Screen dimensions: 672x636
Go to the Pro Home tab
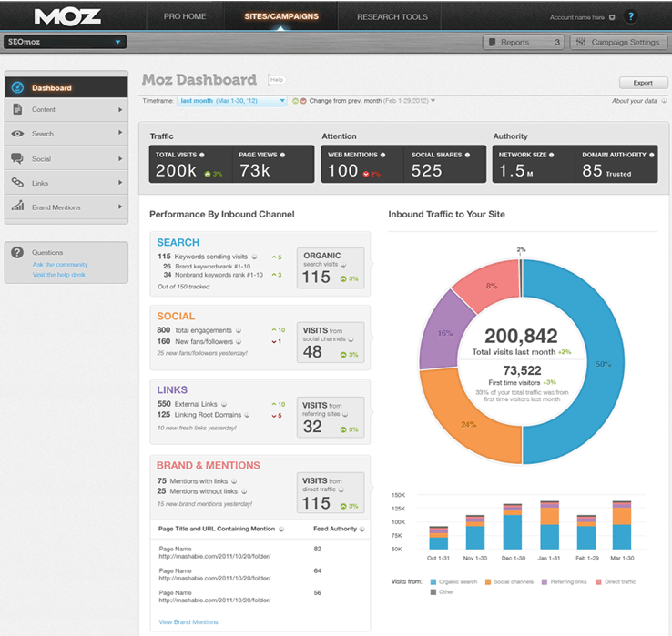(x=183, y=16)
